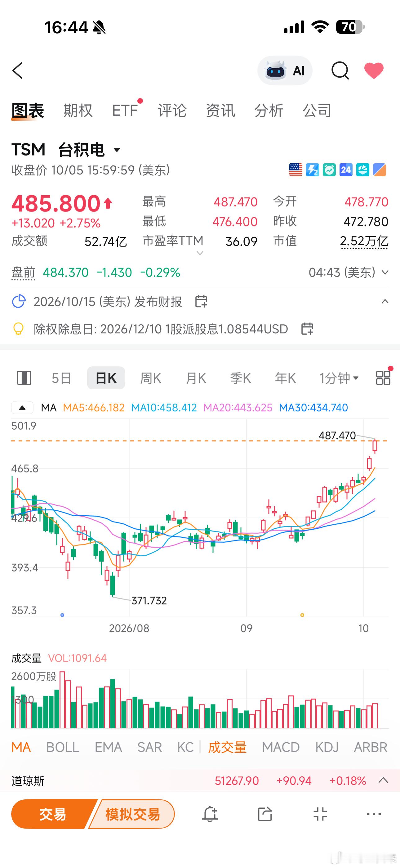Select the 成交量 sub-indicator
Image resolution: width=400 pixels, height=868 pixels.
coord(227,747)
